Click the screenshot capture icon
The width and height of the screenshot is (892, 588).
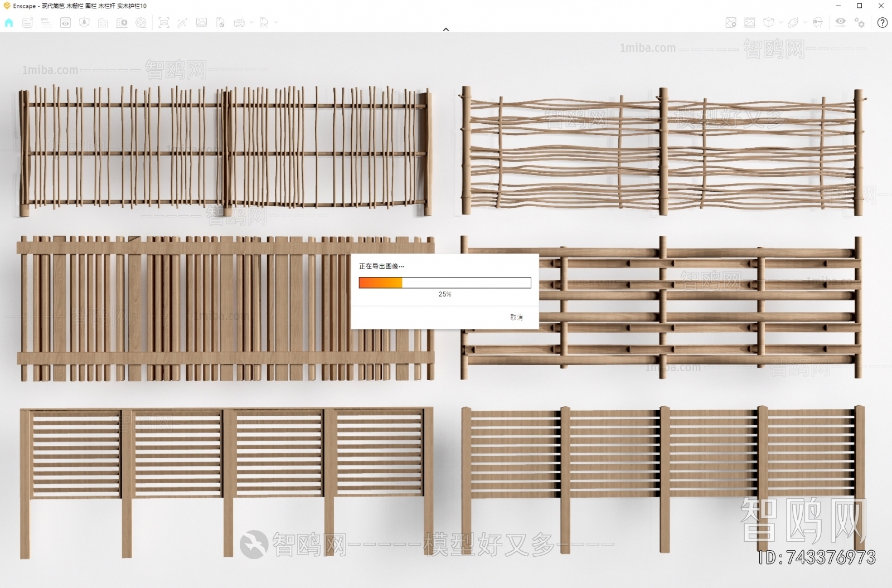click(x=163, y=23)
